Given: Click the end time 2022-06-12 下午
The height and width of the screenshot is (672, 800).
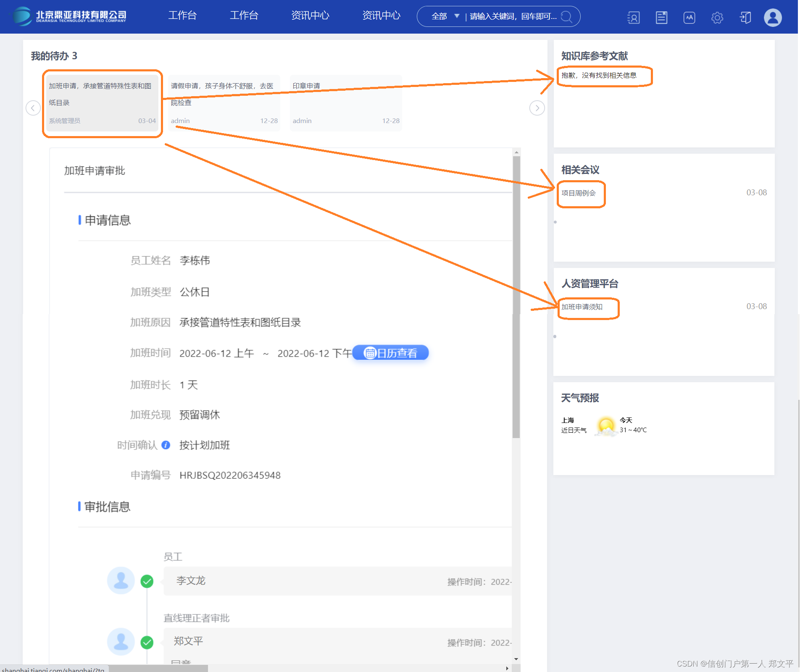Looking at the screenshot, I should [x=314, y=353].
